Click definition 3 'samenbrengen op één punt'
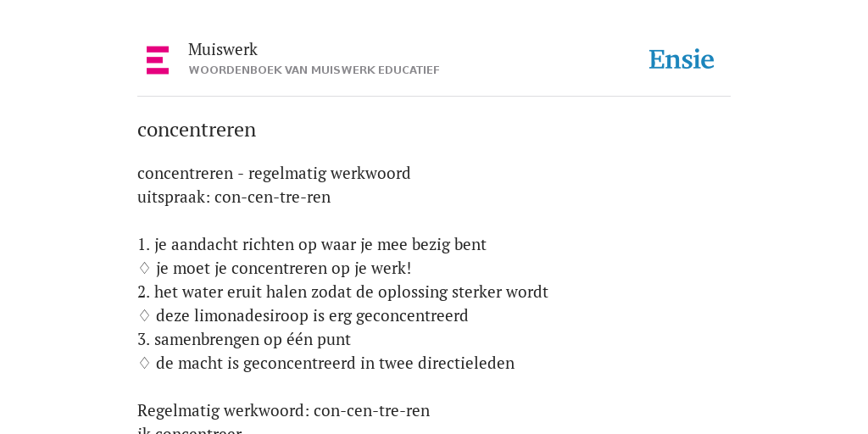Viewport: 868px width, 434px height. click(x=244, y=339)
